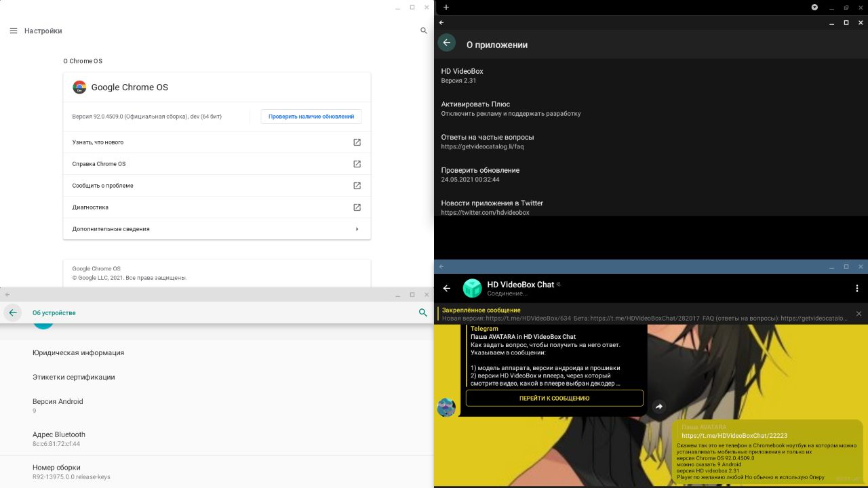
Task: Maximize the Об устройстве window
Action: (412, 294)
